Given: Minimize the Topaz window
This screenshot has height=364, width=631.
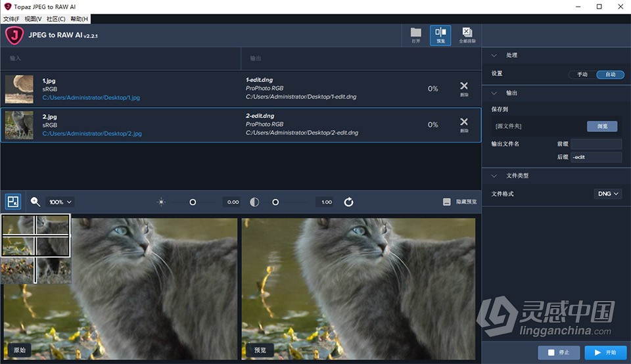Looking at the screenshot, I should tap(578, 7).
